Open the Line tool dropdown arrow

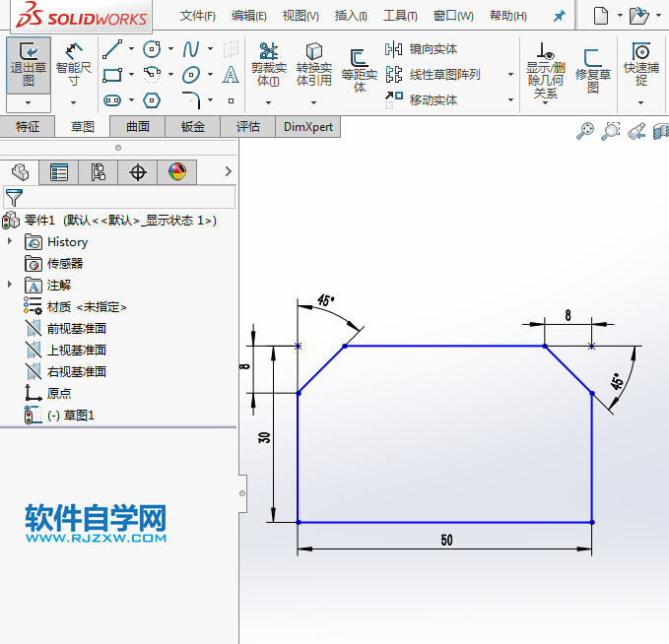[131, 49]
